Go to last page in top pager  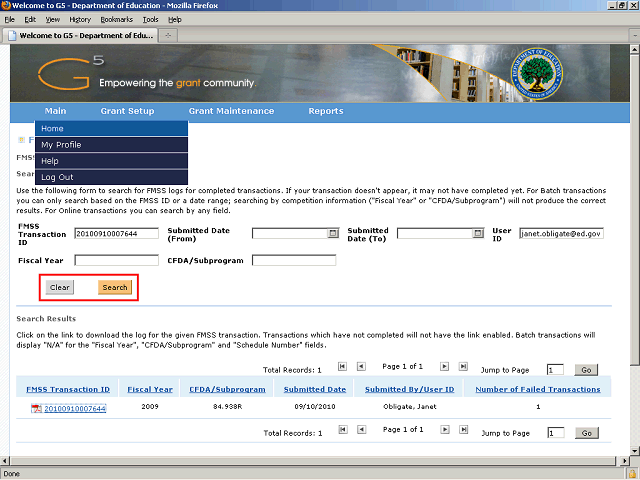pos(463,367)
